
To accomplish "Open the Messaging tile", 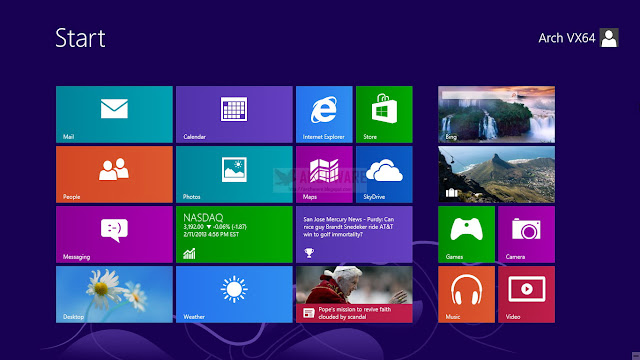I will pos(114,234).
